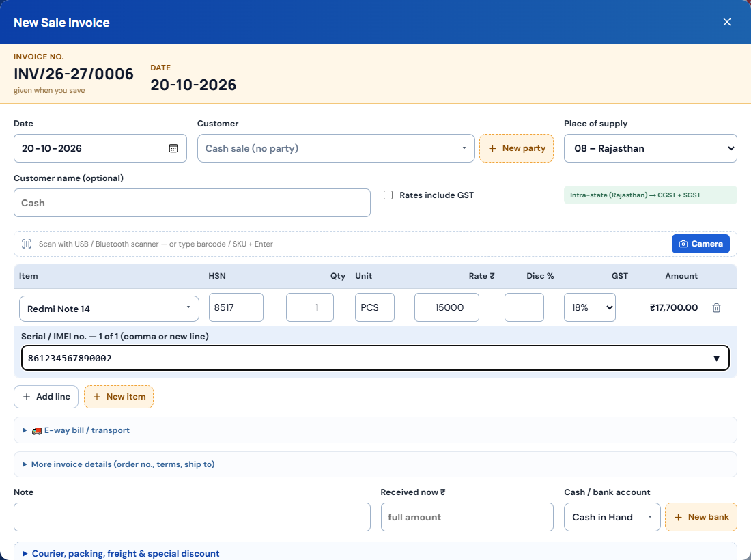
Task: Select the Cash in Hand account dropdown
Action: coord(612,517)
